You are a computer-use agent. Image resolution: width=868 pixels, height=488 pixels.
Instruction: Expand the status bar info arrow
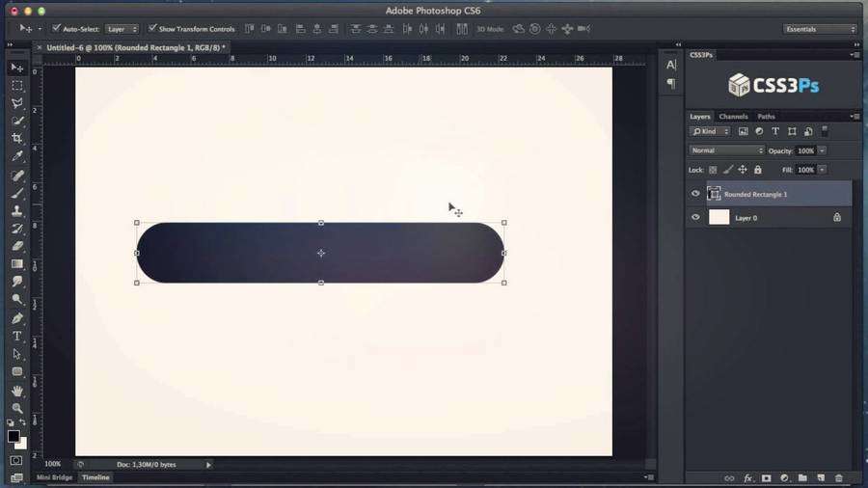click(208, 465)
